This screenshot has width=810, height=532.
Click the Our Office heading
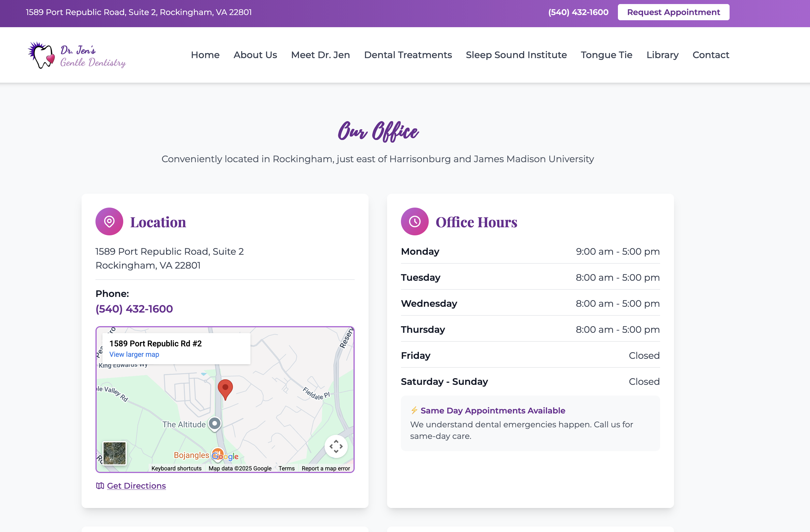(378, 132)
